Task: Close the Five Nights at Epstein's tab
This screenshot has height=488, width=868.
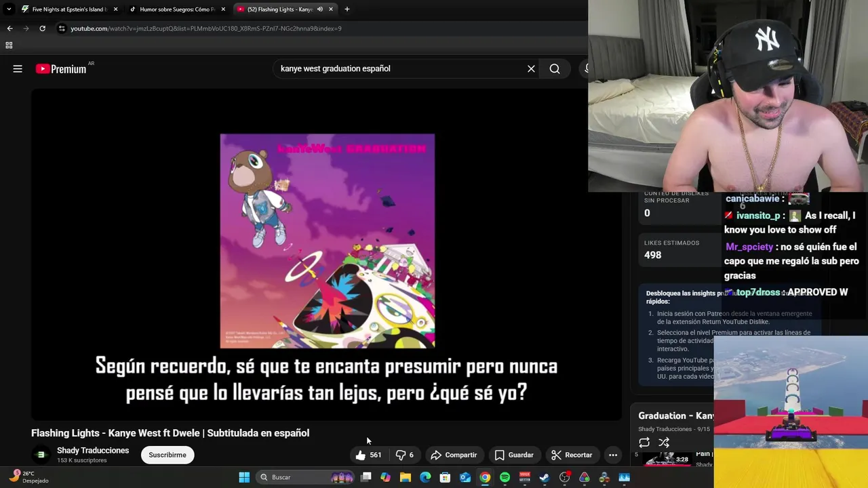Action: point(115,9)
